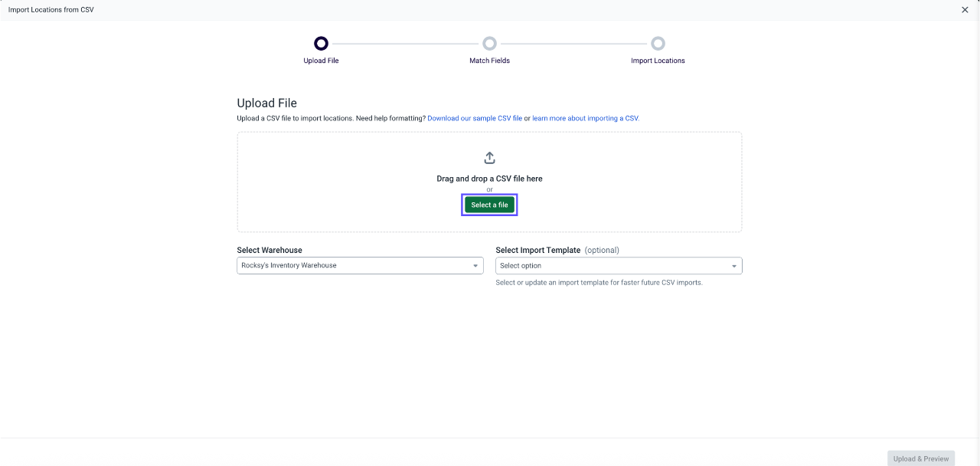This screenshot has width=980, height=466.
Task: Click the Upload & Preview button
Action: click(921, 458)
